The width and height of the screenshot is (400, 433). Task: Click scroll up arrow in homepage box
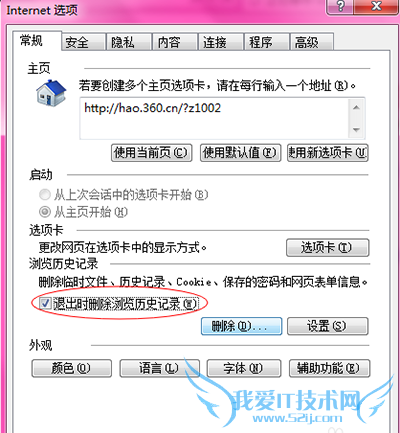pyautogui.click(x=356, y=107)
